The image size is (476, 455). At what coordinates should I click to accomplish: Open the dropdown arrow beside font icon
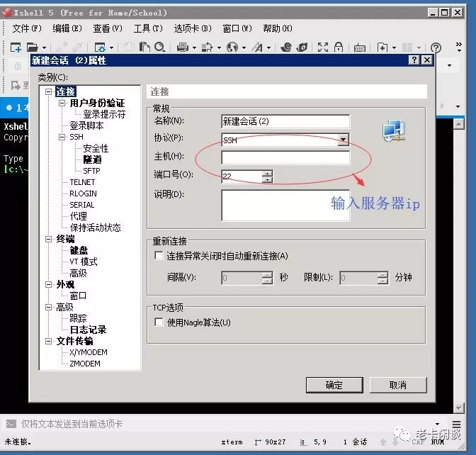(268, 47)
